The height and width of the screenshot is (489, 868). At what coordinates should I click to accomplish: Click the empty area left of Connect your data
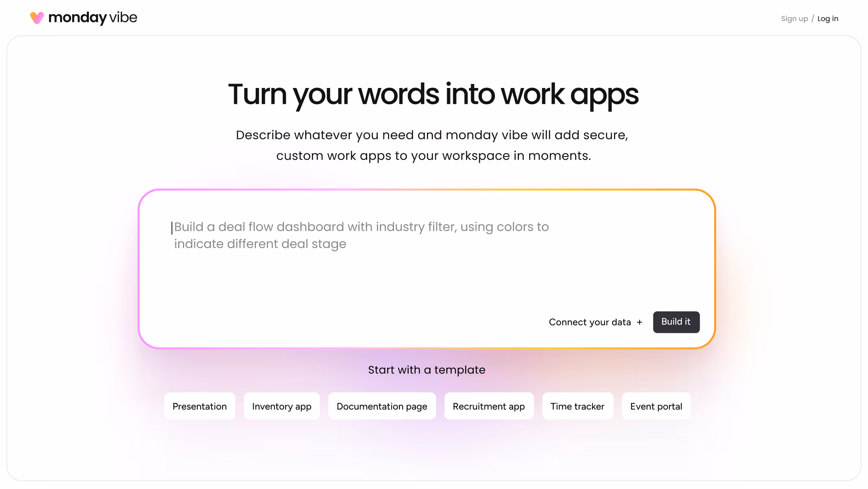tap(345, 322)
